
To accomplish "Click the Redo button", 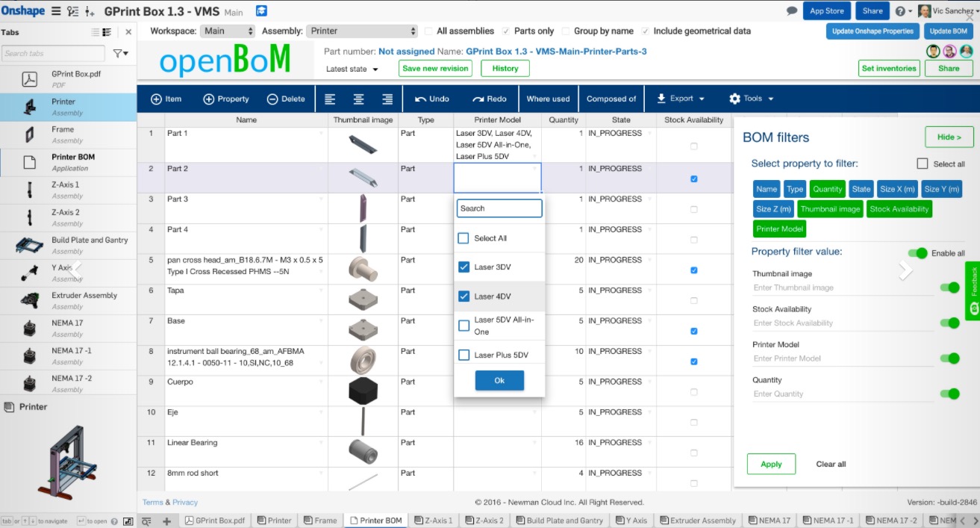I will coord(490,99).
